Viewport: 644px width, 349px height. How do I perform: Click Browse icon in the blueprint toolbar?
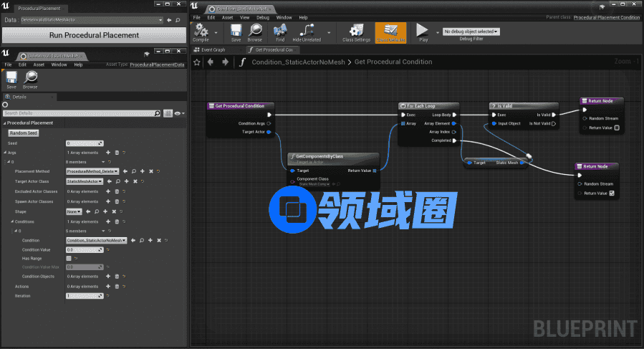coord(255,32)
